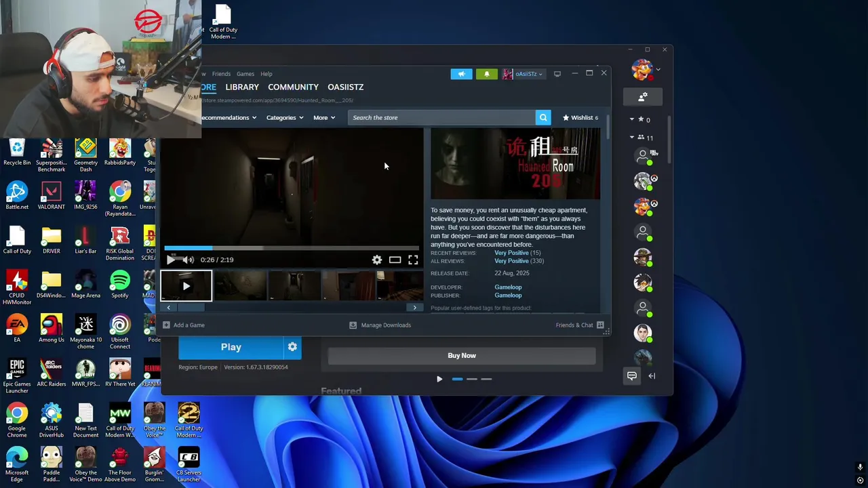Collapse the favorites group showing 0
Viewport: 868px width, 488px height.
click(x=632, y=119)
